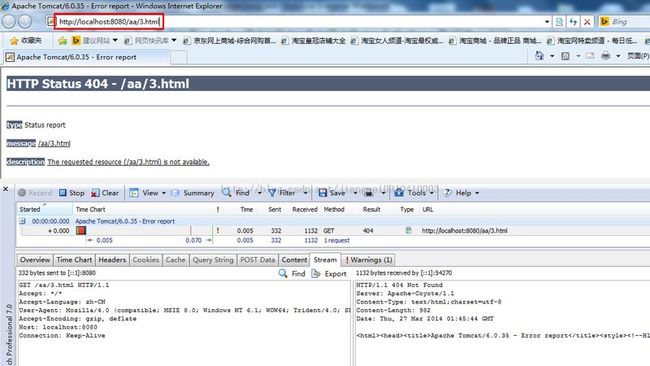Open the Bing suggested sites dropdown arrow
Viewport: 650px width, 366px height.
click(115, 40)
